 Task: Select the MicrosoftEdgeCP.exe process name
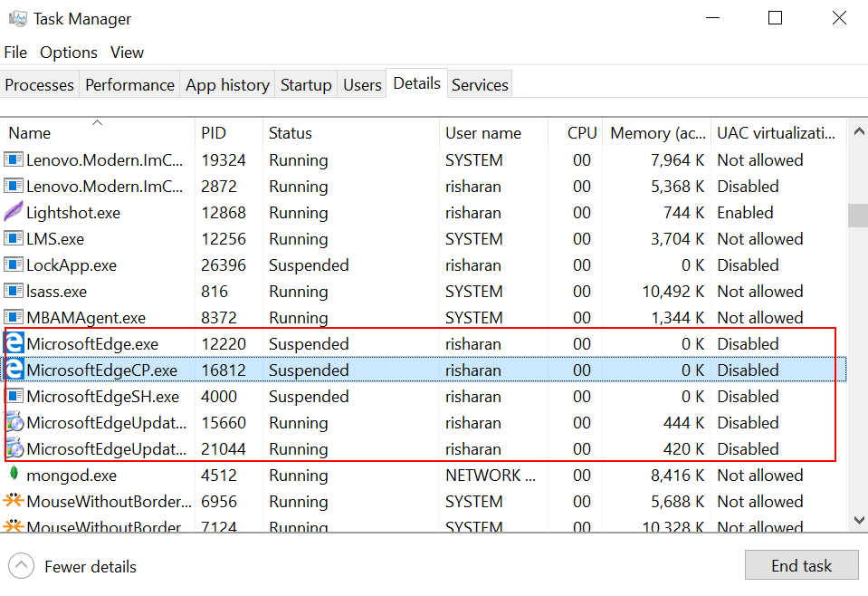point(102,370)
